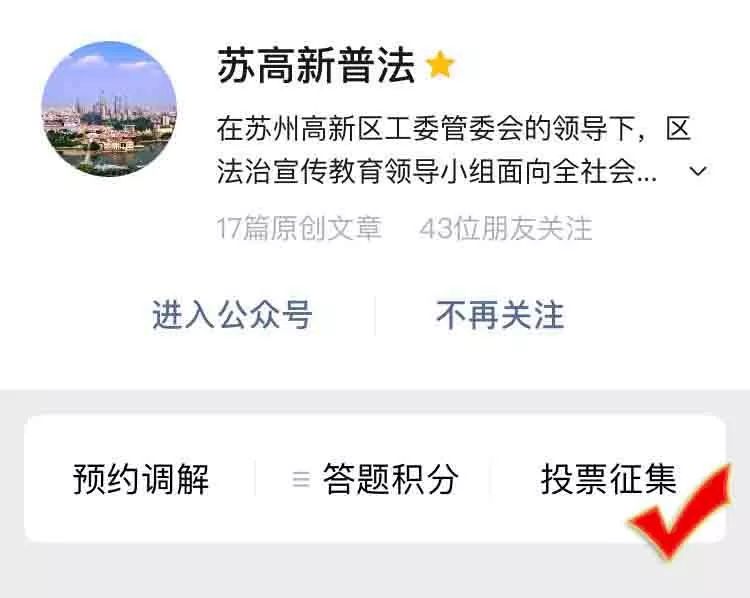Image resolution: width=750 pixels, height=598 pixels.
Task: Click the yellow star next to 苏高新普法
Action: click(x=440, y=65)
